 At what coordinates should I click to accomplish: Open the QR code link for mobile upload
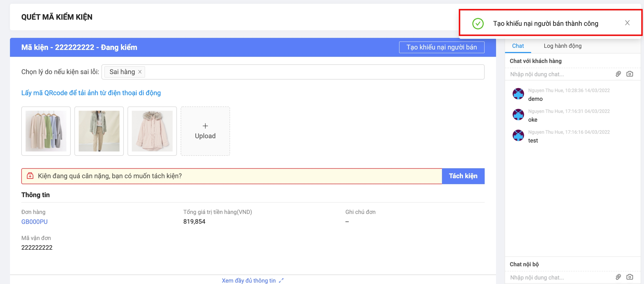tap(91, 93)
